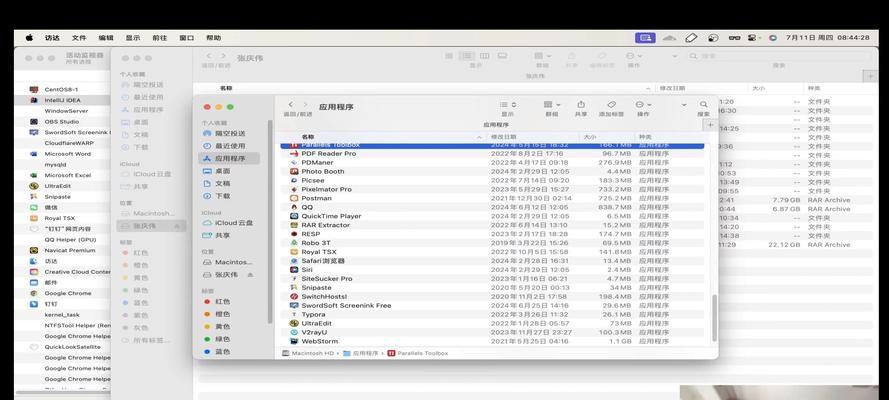
Task: Sort by 修改日期 column in front window
Action: coord(533,137)
